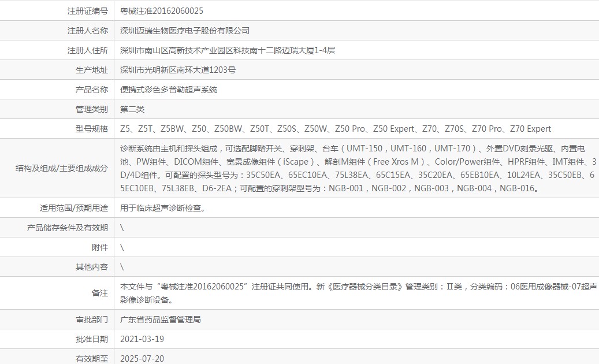Image resolution: width=599 pixels, height=364 pixels.
Task: Click the 生产地址 label
Action: [92, 70]
